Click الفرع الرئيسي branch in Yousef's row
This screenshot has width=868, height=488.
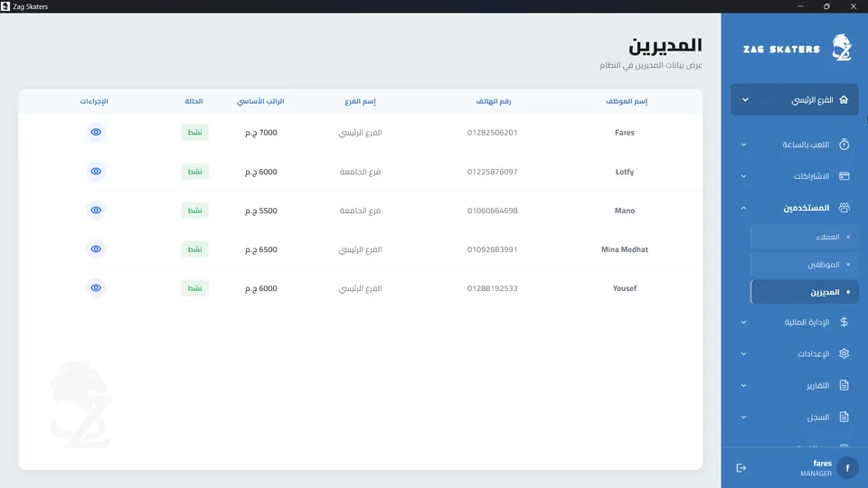click(x=360, y=288)
